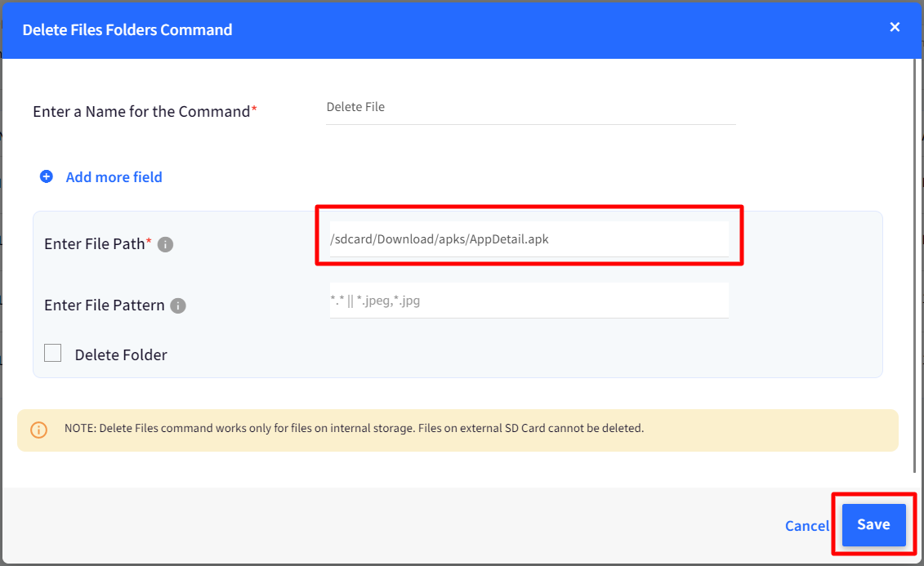
Task: Focus the command name field containing Delete File
Action: click(531, 108)
